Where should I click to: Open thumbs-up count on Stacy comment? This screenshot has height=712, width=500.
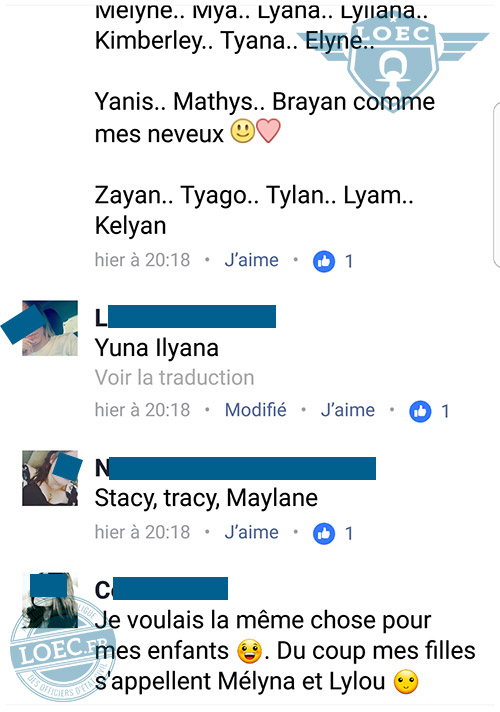333,533
